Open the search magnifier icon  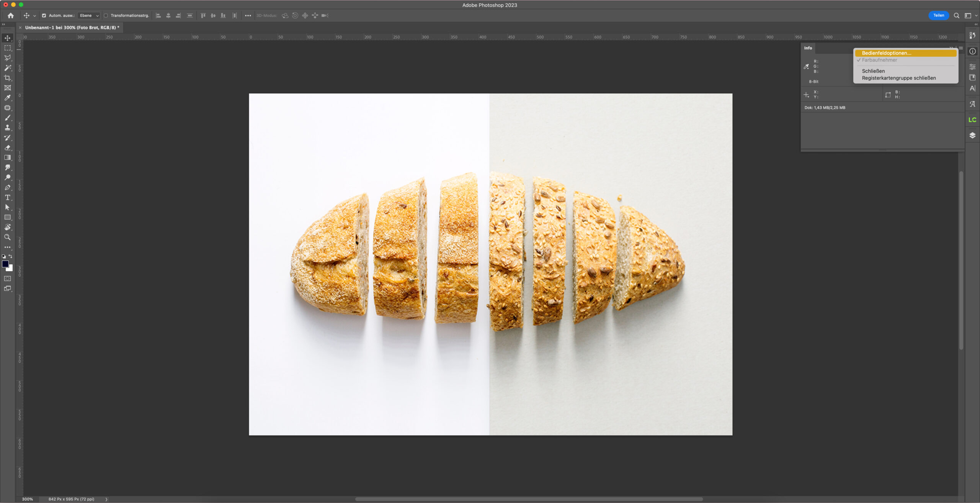tap(956, 16)
